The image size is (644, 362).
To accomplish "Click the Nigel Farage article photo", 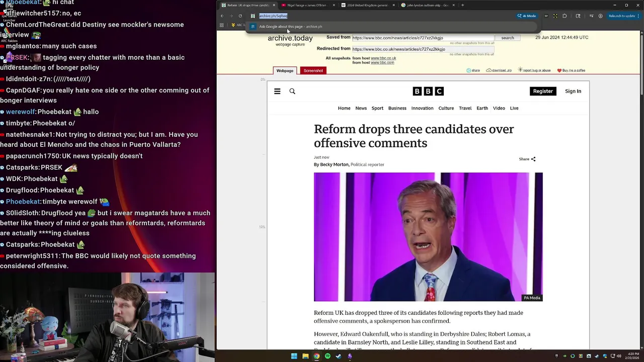I will [428, 237].
